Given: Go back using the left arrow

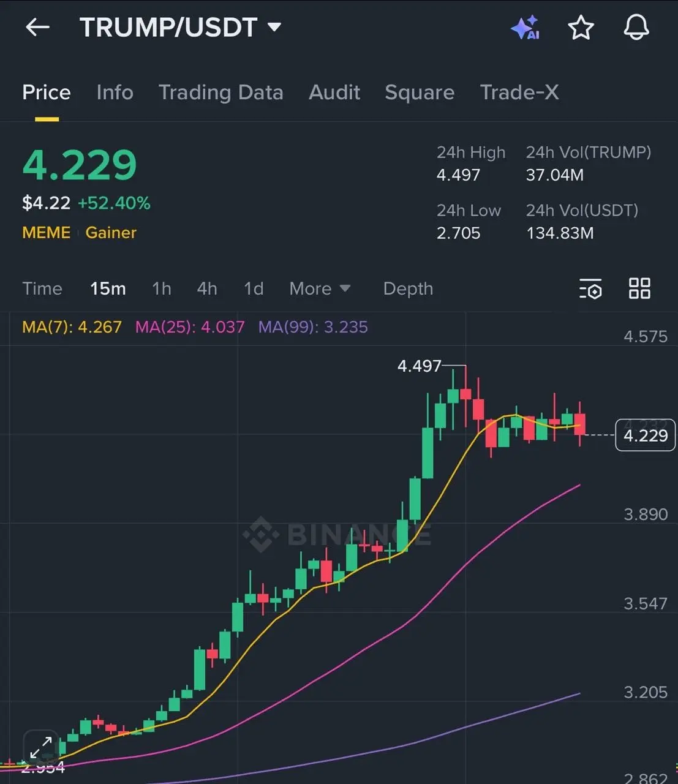Looking at the screenshot, I should click(37, 27).
